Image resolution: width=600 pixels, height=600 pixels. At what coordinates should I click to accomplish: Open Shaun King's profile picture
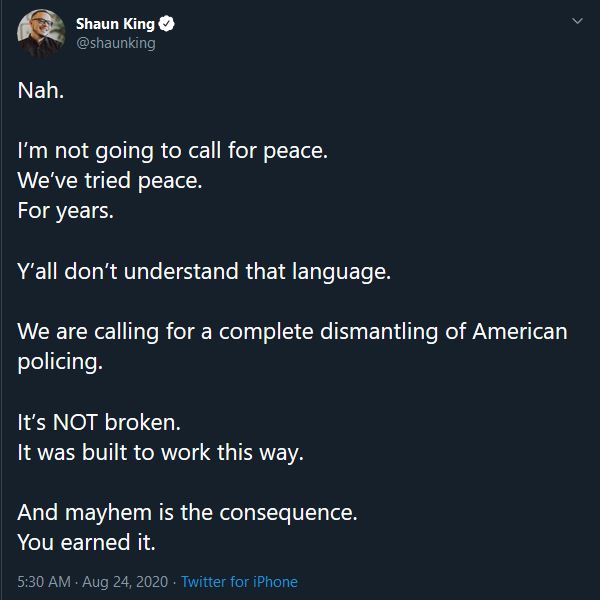(x=41, y=33)
